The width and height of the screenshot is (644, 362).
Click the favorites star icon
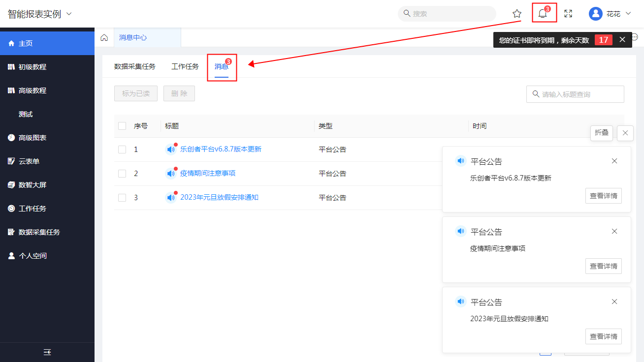pyautogui.click(x=517, y=14)
